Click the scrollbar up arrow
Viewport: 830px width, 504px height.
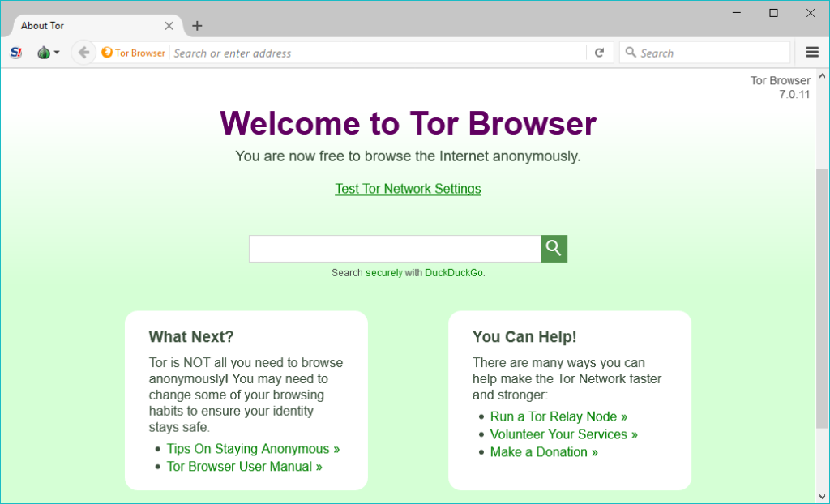coord(822,75)
